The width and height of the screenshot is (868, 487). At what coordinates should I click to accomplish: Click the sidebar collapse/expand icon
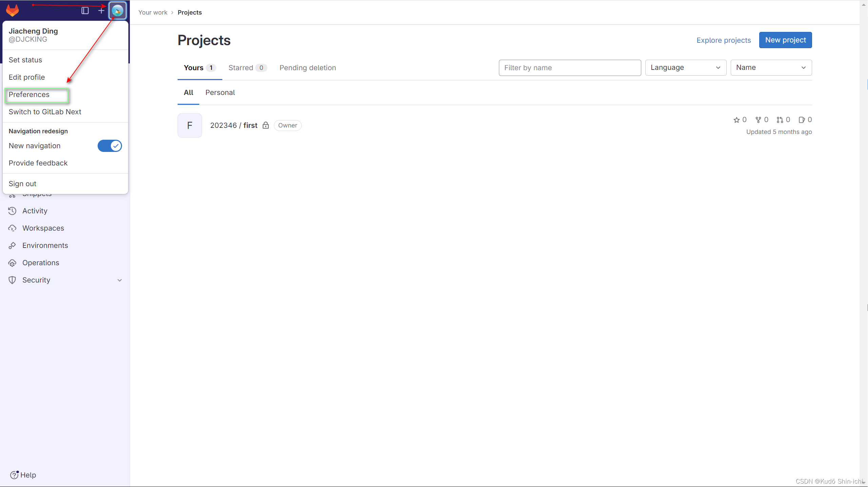[85, 10]
